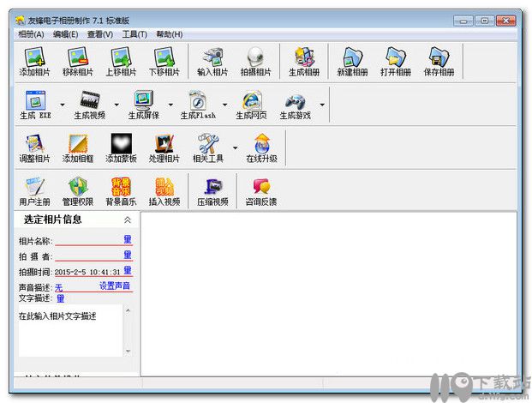This screenshot has width=532, height=403.
Task: Open the 帮助(H) menu
Action: (x=170, y=34)
